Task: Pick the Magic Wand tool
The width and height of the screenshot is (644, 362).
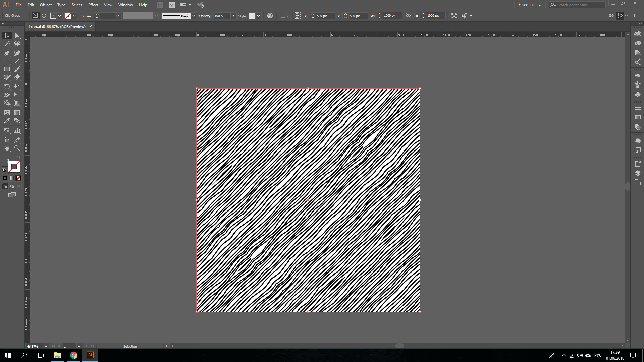Action: (x=7, y=44)
